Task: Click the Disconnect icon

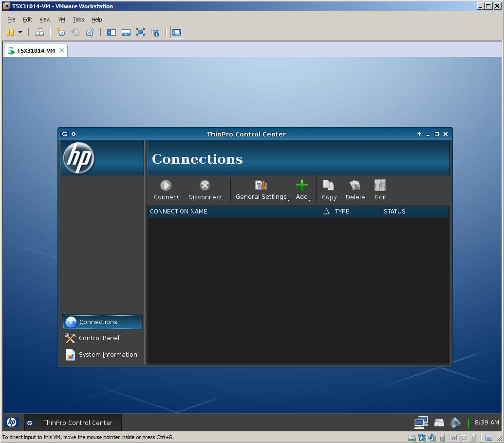Action: [205, 186]
